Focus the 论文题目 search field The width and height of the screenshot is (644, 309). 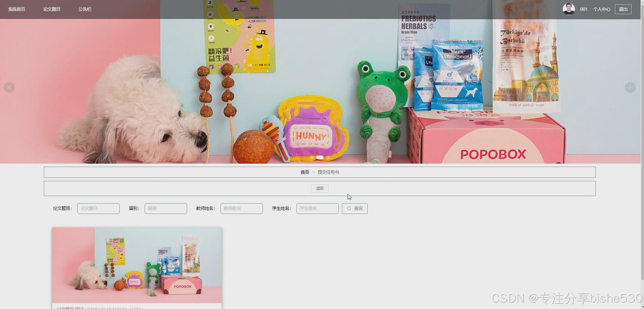click(x=98, y=208)
